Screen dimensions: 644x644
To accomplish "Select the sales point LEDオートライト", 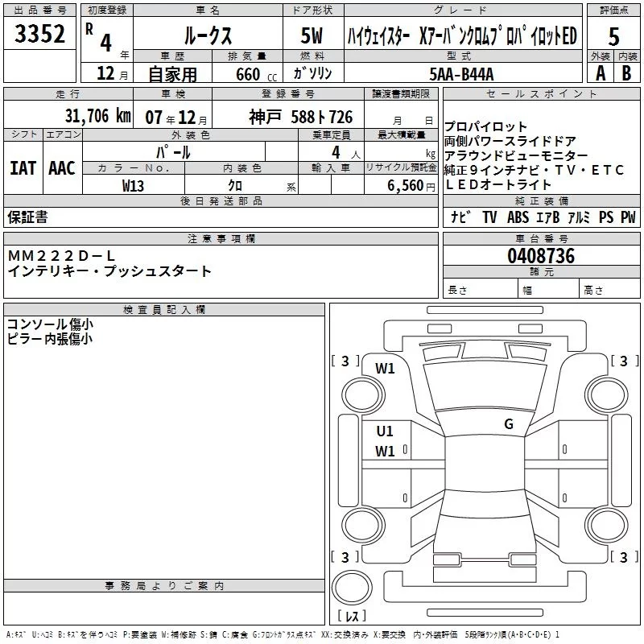I will (x=497, y=184).
